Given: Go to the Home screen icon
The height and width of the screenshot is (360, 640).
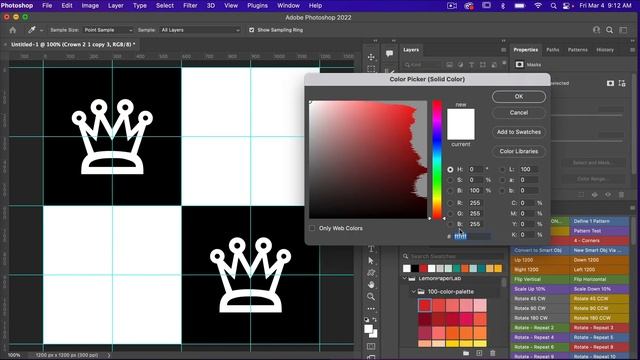Looking at the screenshot, I should pos(13,30).
